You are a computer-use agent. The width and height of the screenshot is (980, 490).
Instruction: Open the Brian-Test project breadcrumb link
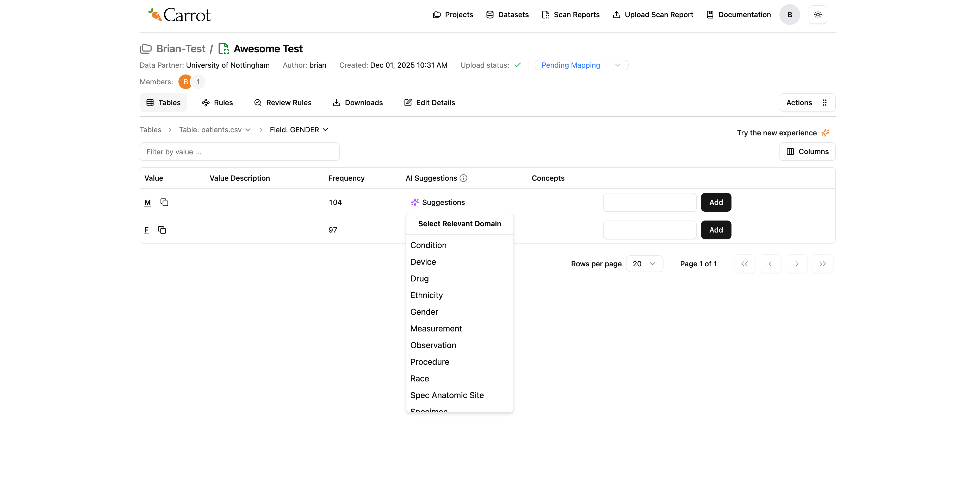[180, 49]
